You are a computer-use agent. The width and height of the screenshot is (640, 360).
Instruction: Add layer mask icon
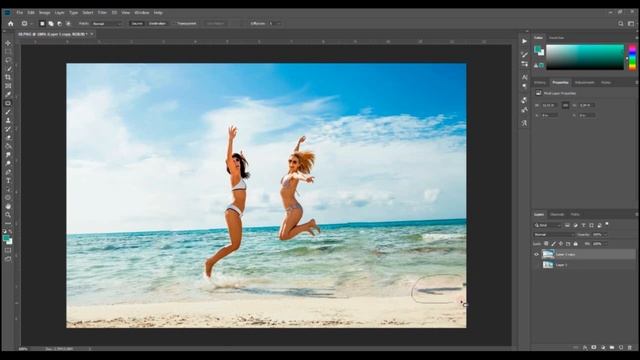click(x=594, y=347)
